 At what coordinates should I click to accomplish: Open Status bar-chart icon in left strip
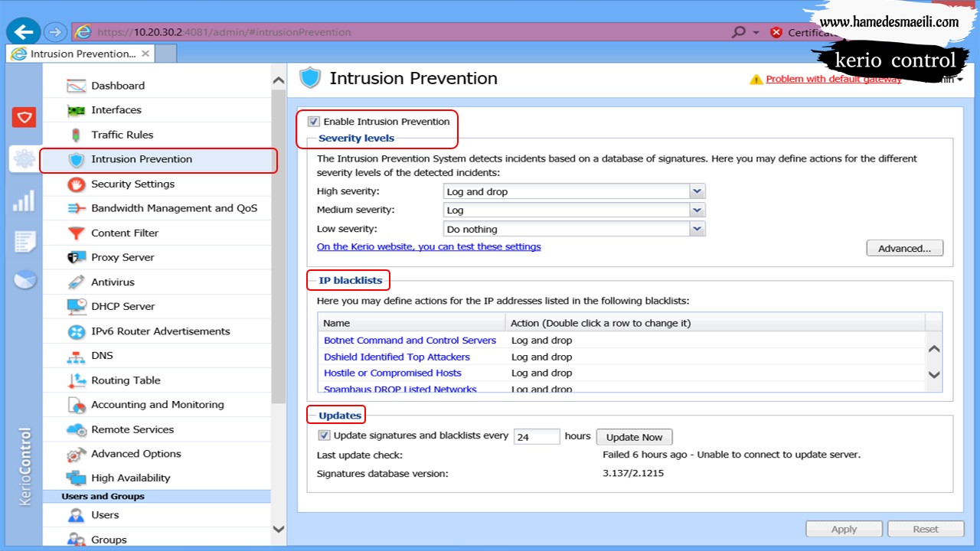tap(24, 201)
